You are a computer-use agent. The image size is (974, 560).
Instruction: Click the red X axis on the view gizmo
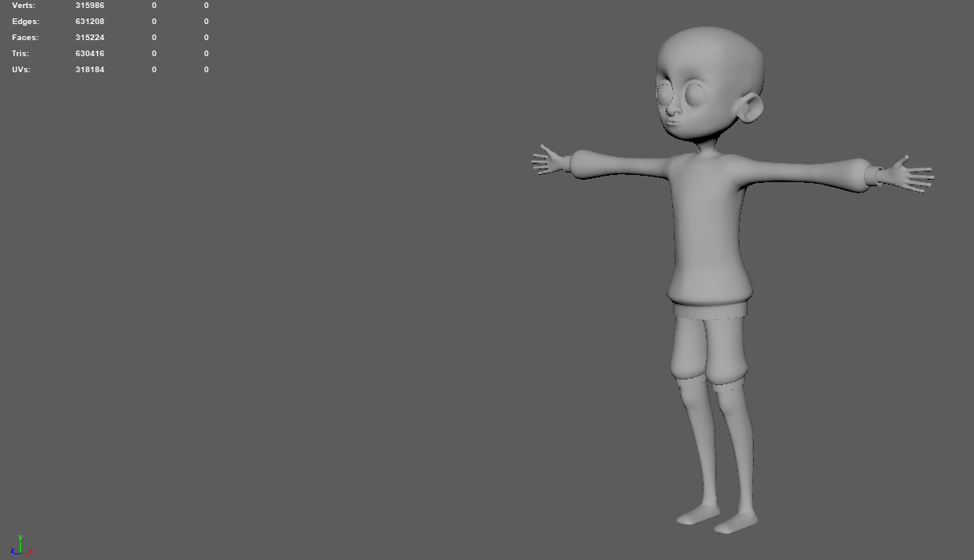tap(31, 551)
